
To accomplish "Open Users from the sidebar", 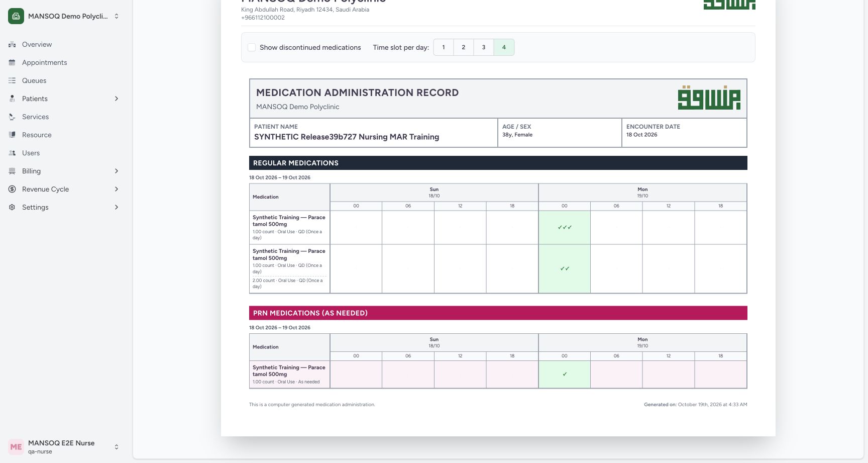I will pos(31,153).
